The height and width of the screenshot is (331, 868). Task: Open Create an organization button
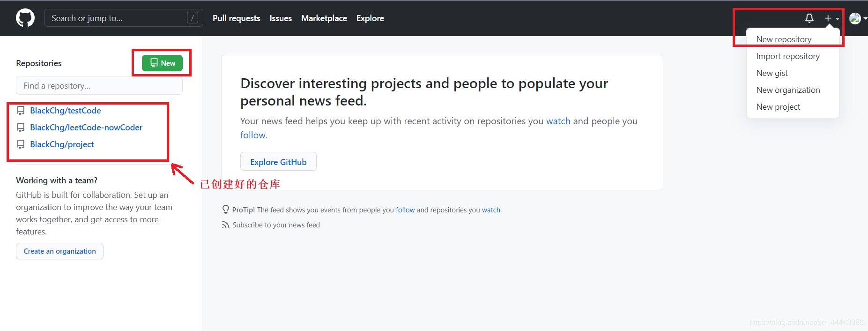click(59, 251)
